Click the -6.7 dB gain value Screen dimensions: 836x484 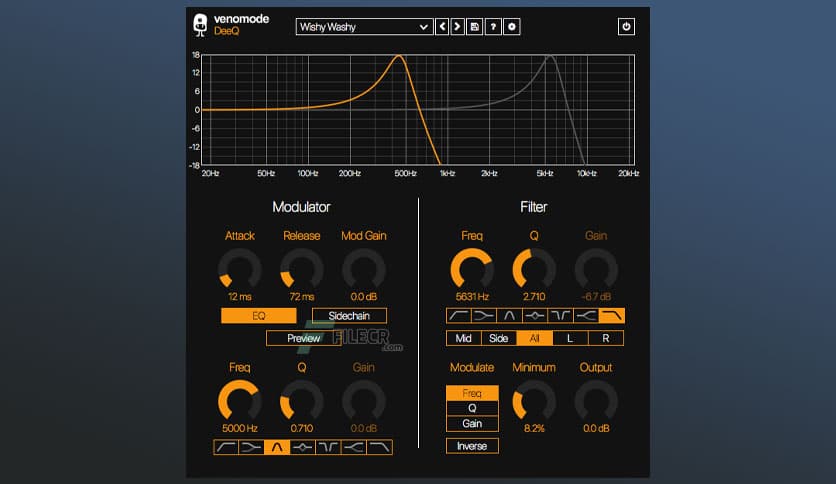click(x=596, y=296)
